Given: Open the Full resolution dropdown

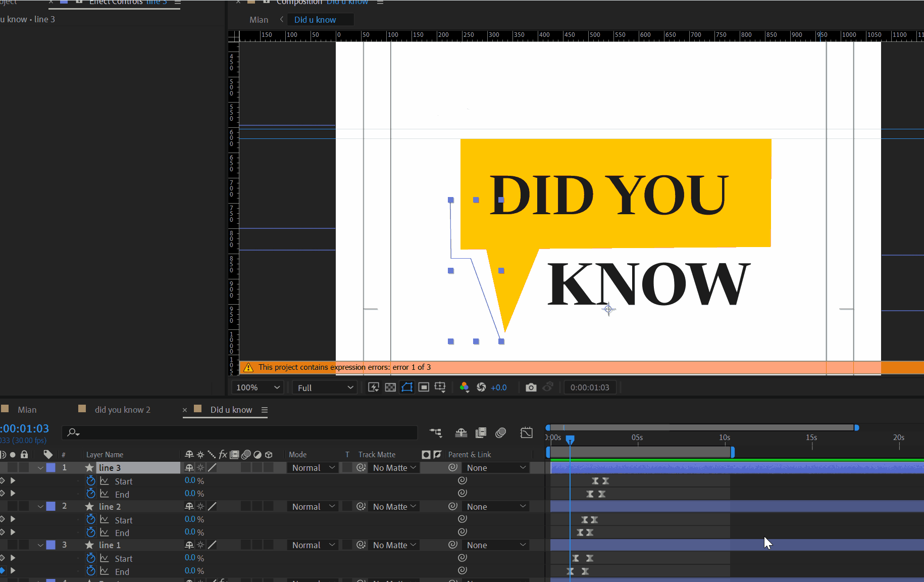Looking at the screenshot, I should pyautogui.click(x=325, y=387).
